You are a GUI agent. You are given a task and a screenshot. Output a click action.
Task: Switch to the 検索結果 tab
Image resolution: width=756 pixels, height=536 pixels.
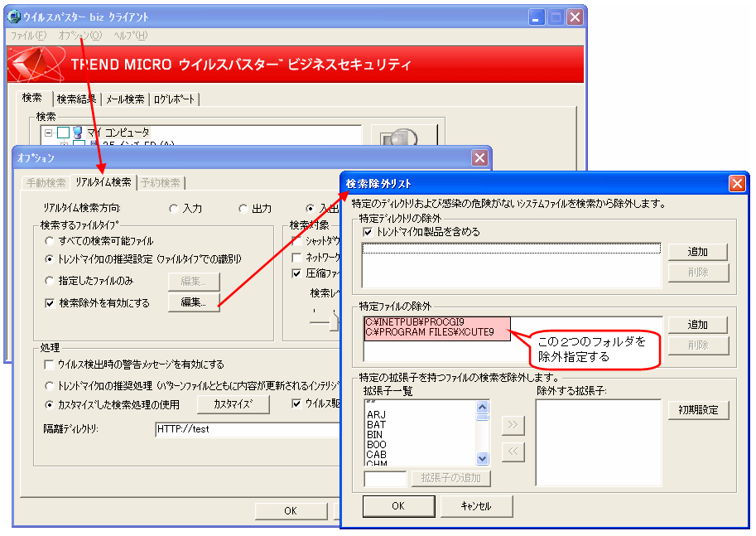coord(76,99)
